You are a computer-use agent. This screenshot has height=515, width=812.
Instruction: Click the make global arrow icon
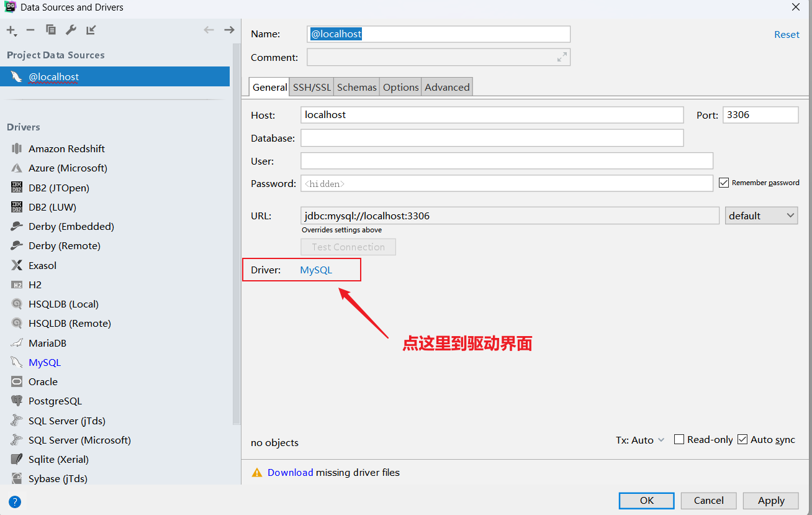point(91,30)
